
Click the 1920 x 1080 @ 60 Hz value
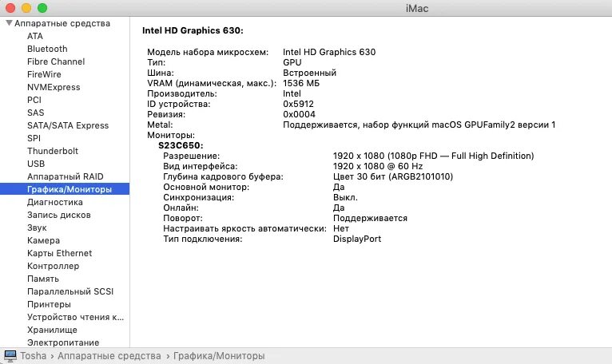pyautogui.click(x=378, y=166)
